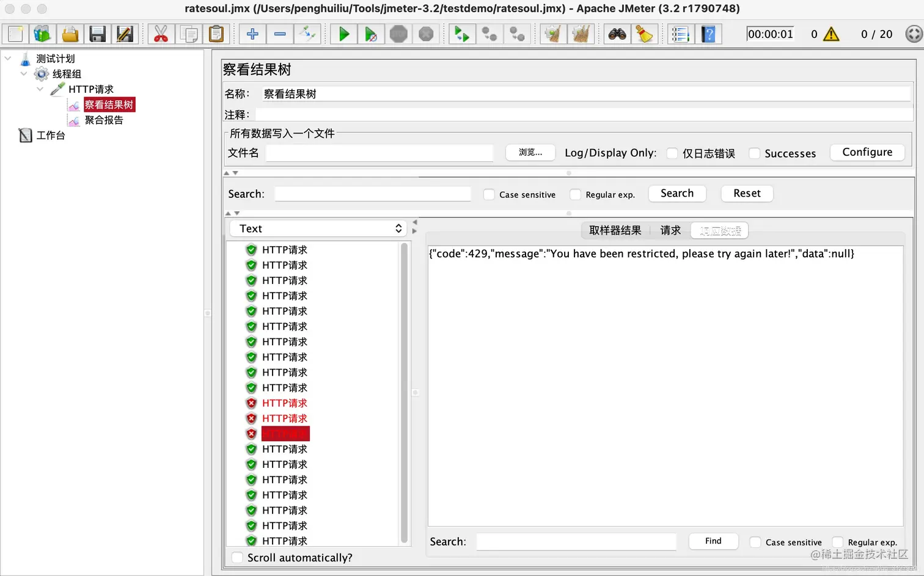The height and width of the screenshot is (576, 924).
Task: Toggle Regular exp. checkbox next to Find
Action: pos(838,542)
